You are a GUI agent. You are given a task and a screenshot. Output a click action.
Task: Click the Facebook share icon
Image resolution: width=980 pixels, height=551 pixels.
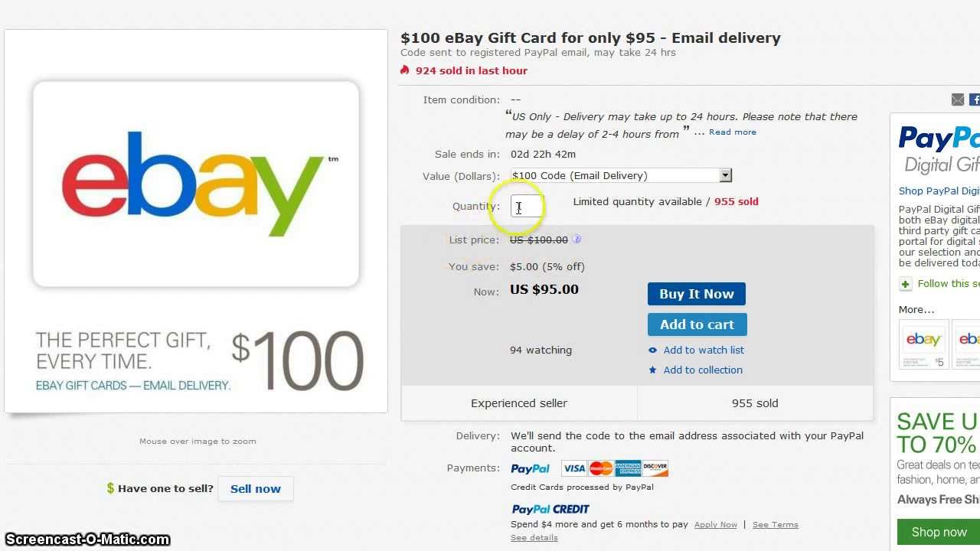point(975,99)
